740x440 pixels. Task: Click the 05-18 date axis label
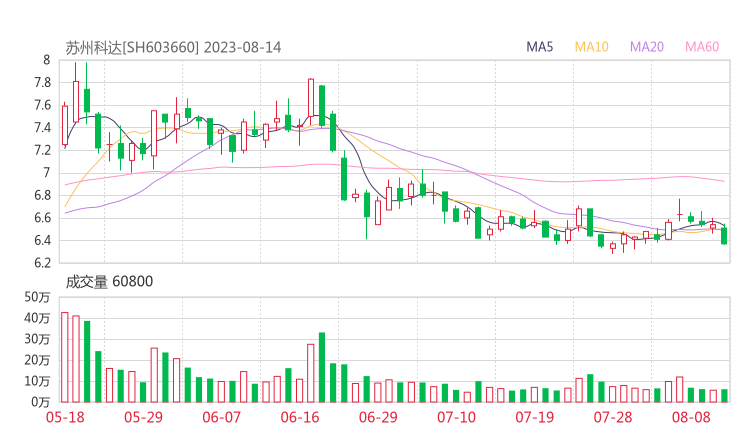(x=65, y=417)
